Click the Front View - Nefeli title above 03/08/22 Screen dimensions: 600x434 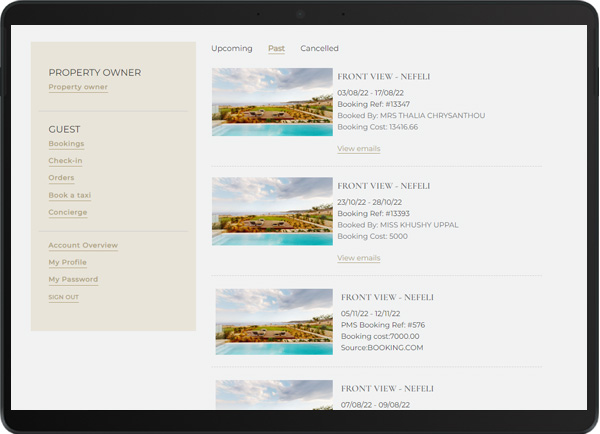(x=383, y=77)
